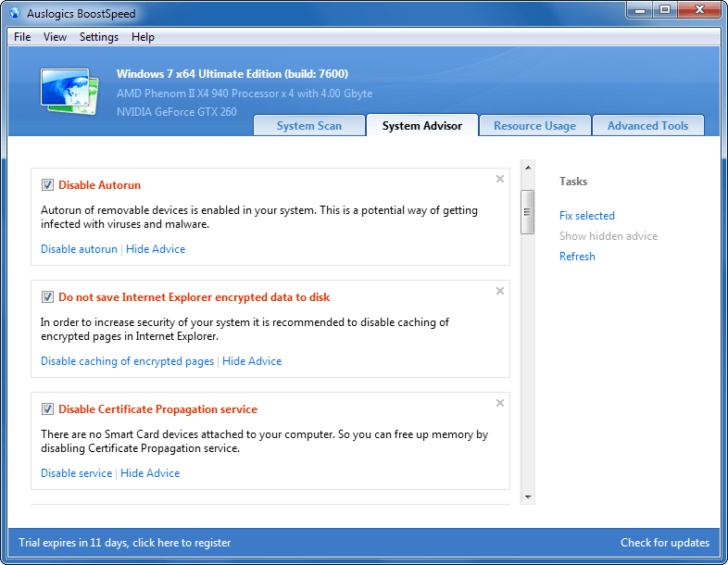Close the Auslogics BoostSpeed window
The image size is (728, 565).
point(699,10)
